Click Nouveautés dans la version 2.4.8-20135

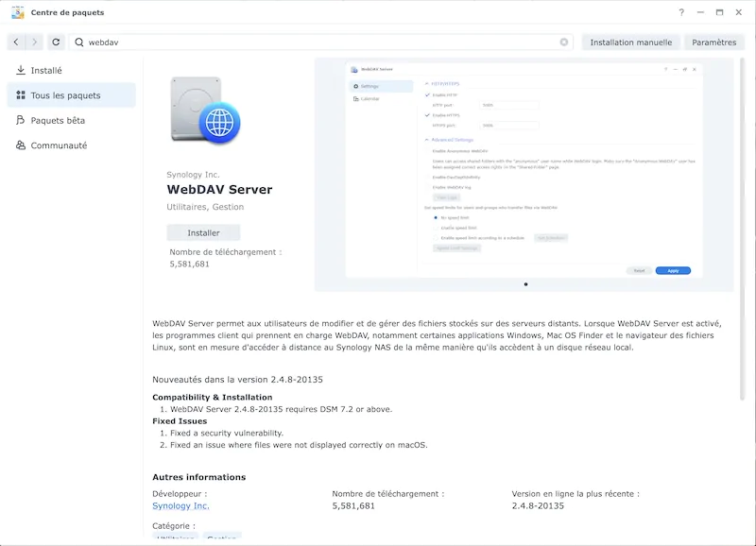click(238, 379)
